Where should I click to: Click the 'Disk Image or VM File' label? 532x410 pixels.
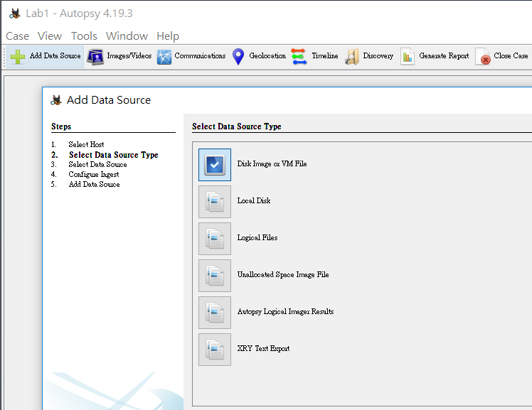272,163
